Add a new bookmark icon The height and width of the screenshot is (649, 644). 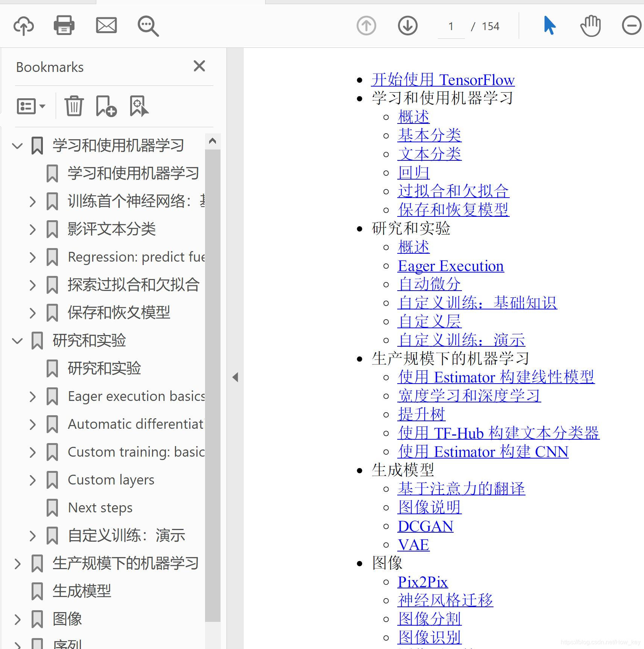point(106,106)
